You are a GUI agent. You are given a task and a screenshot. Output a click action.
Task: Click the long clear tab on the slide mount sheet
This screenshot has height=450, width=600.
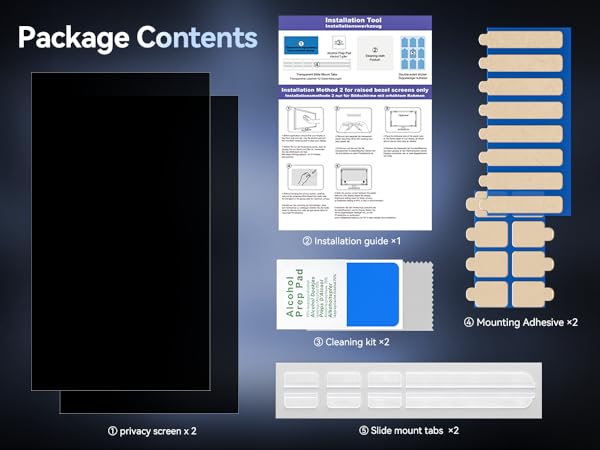(x=470, y=390)
